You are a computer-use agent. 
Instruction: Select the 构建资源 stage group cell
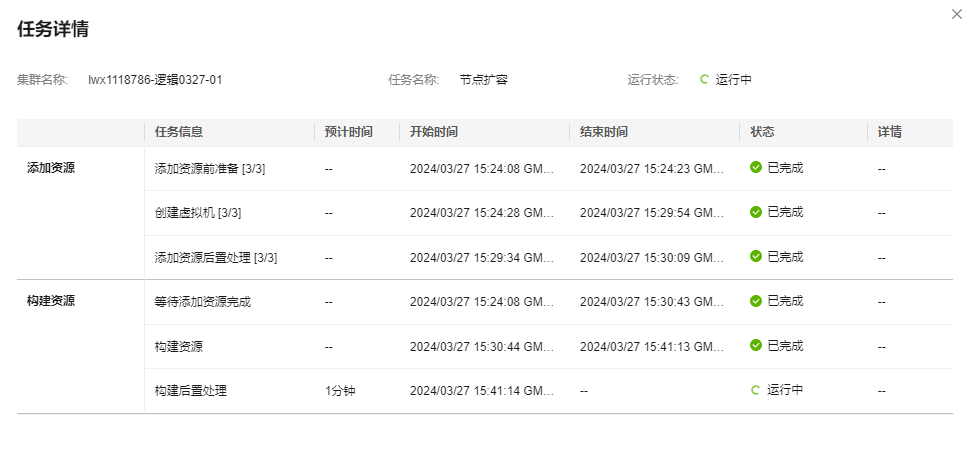(51, 301)
